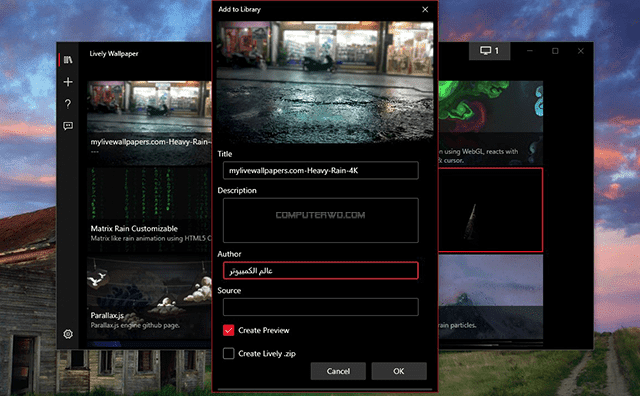Screen dimensions: 640x396
Task: Click the plus Add Wallpaper sidebar icon
Action: coord(68,82)
